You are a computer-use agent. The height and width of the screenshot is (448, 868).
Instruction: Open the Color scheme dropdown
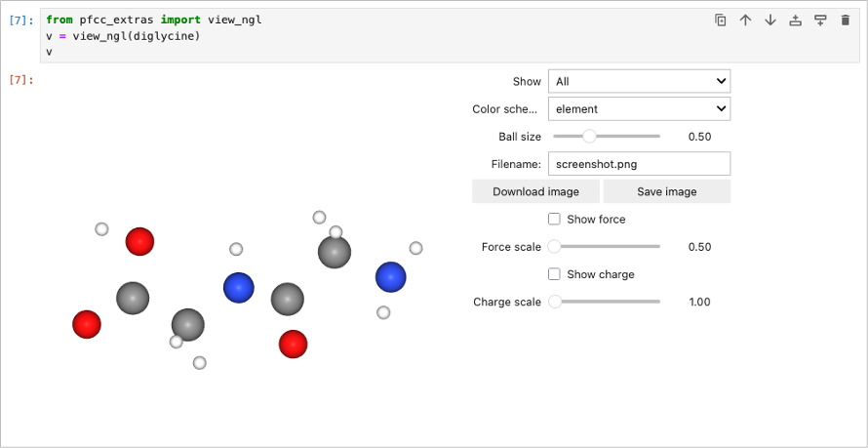(639, 109)
